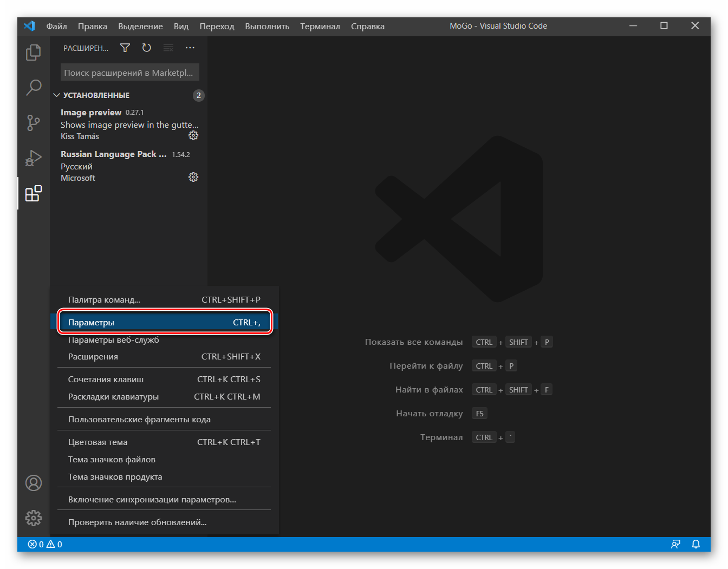
Task: Maximize the Visual Studio Code window
Action: point(664,26)
